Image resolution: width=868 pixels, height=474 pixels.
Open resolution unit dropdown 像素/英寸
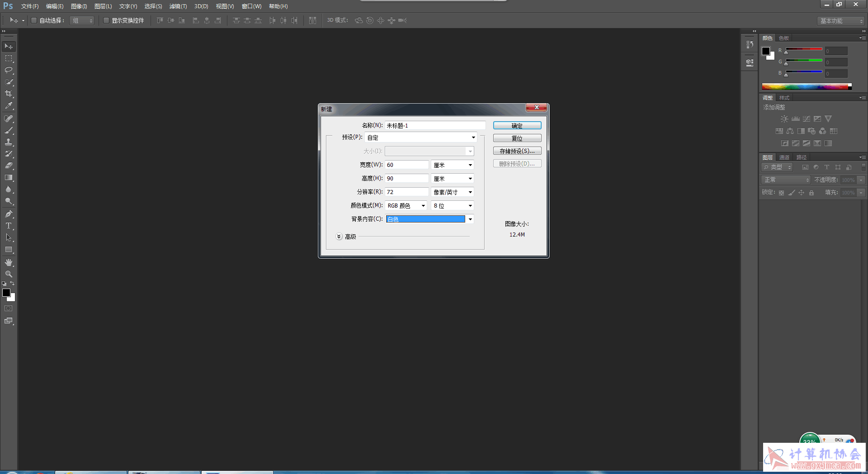coord(453,192)
